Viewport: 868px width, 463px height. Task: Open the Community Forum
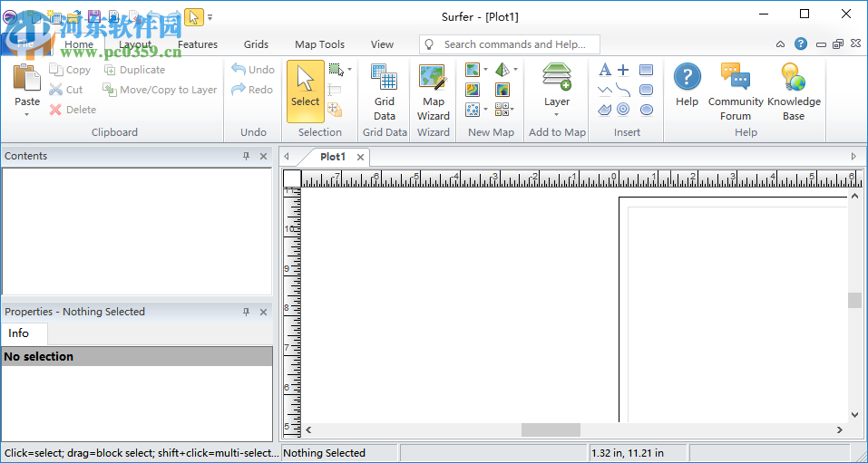735,91
